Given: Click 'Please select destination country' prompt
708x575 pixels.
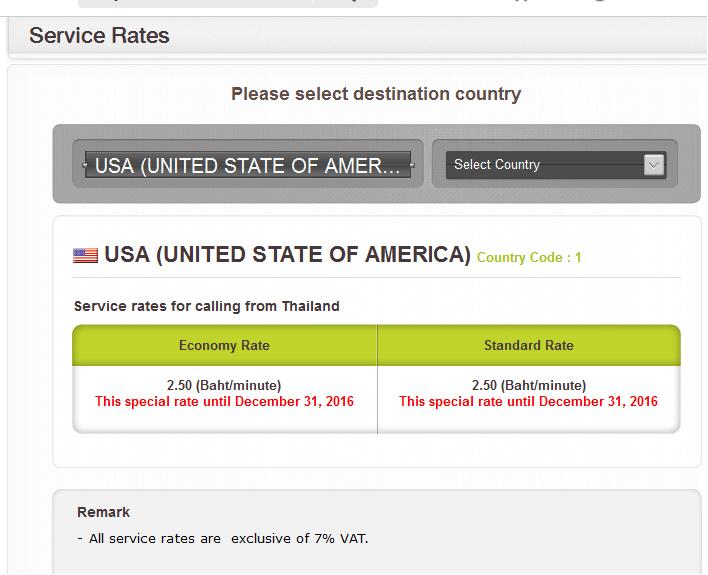Looking at the screenshot, I should [376, 94].
